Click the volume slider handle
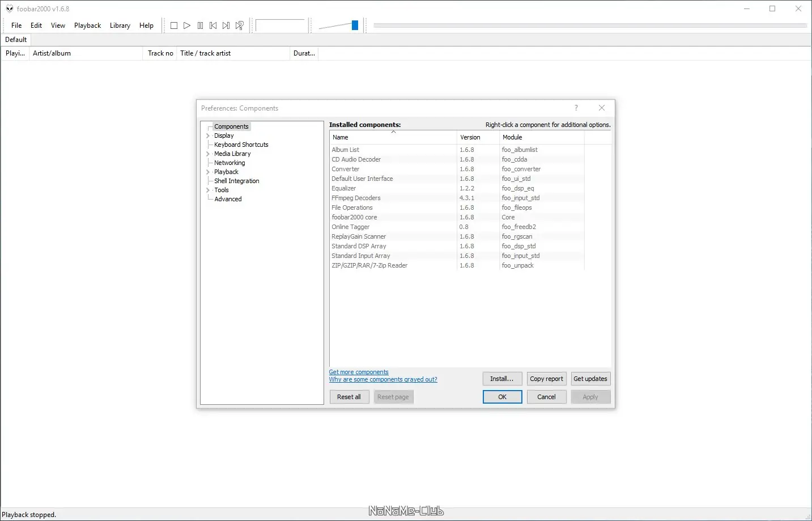 tap(355, 26)
